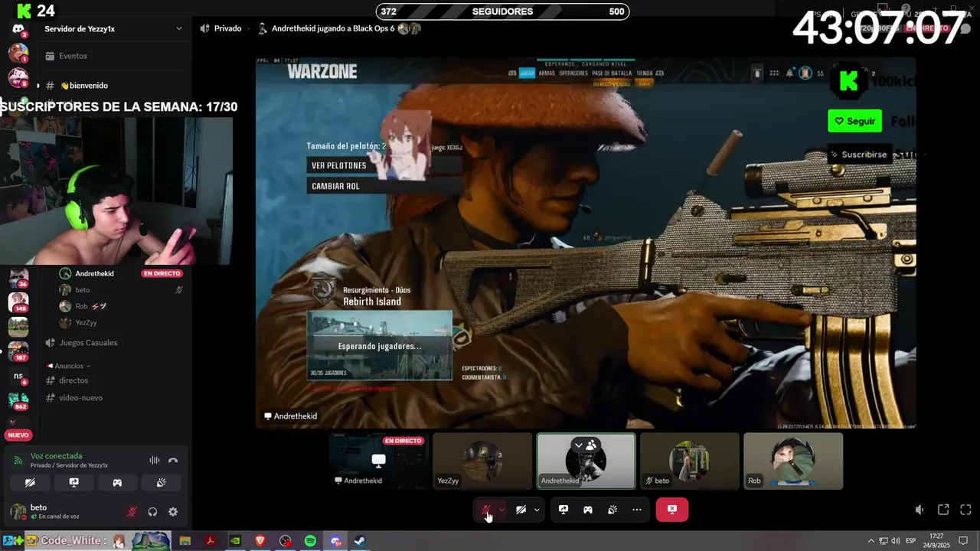Adjust stream volume speaker icon

point(920,510)
